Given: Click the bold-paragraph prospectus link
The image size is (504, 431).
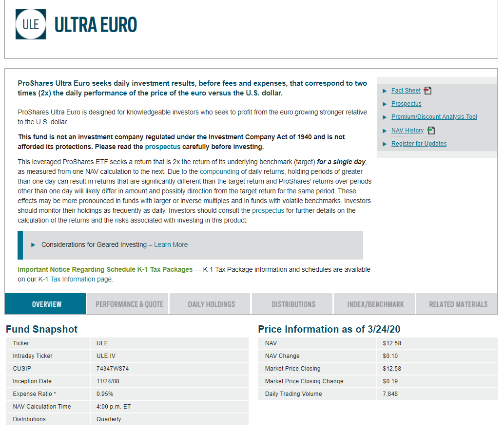Looking at the screenshot, I should tap(163, 147).
